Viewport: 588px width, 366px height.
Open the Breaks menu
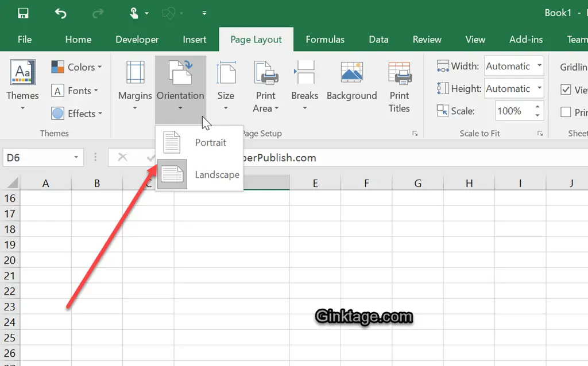(305, 85)
